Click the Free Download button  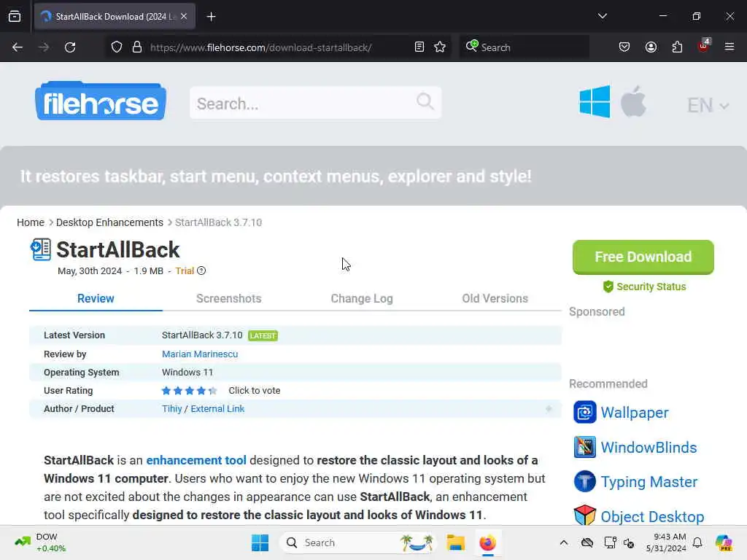643,257
